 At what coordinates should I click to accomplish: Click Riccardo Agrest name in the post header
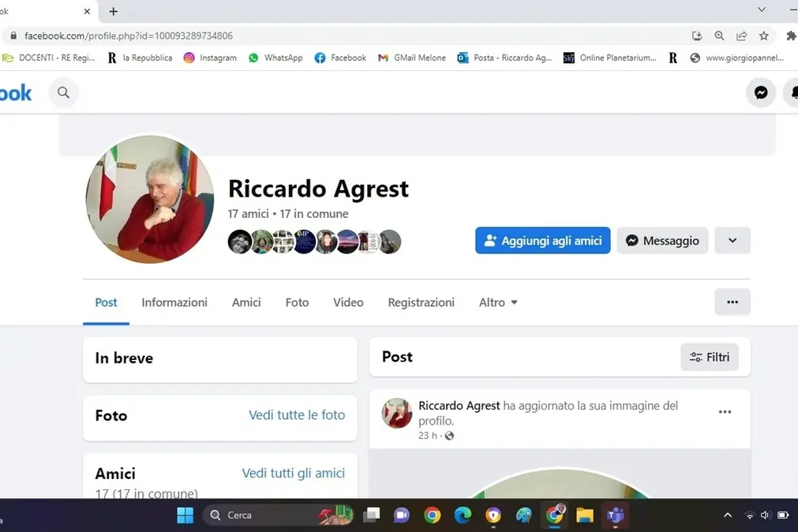coord(459,406)
